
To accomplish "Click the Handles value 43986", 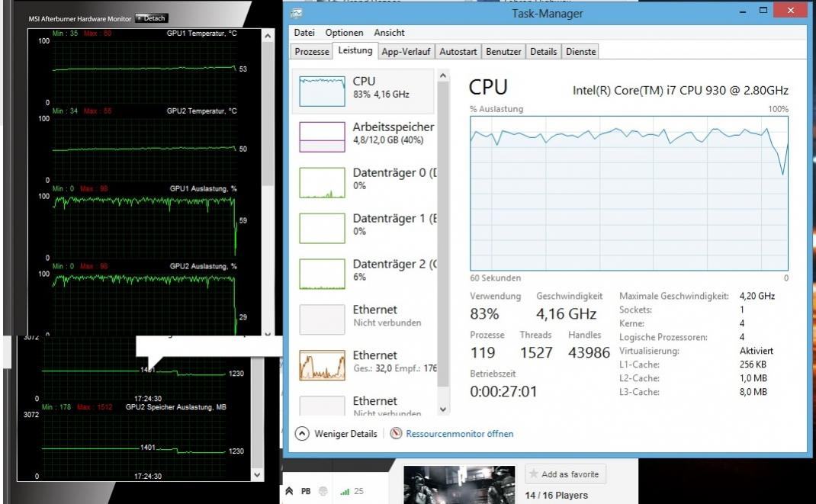I will (x=589, y=352).
